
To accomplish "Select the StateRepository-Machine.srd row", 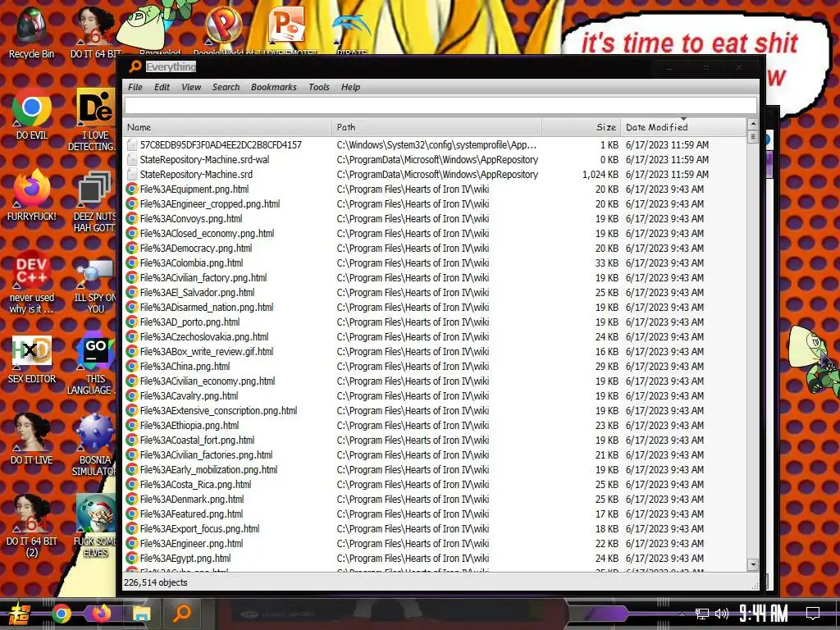I will pyautogui.click(x=435, y=174).
